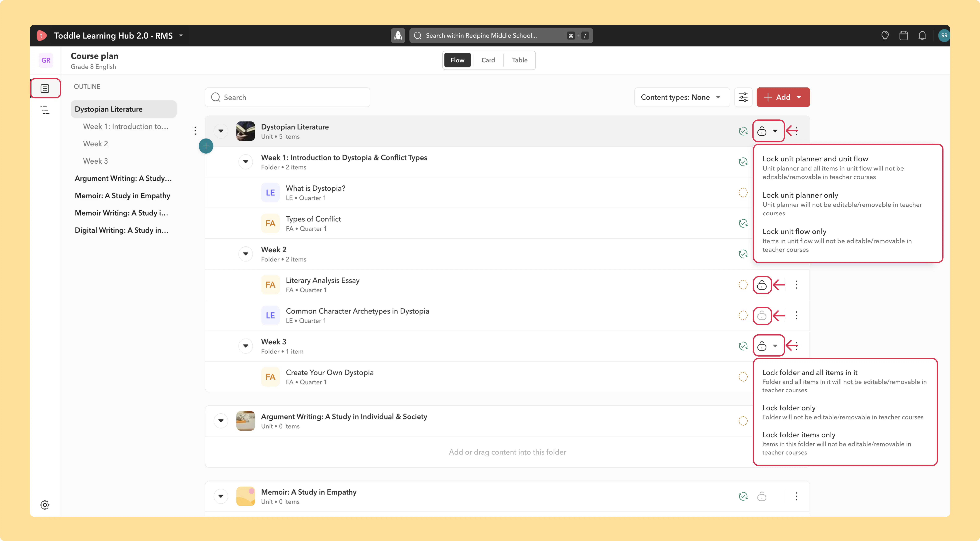Click the Argument Writing unit thumbnail
This screenshot has width=980, height=541.
tap(245, 421)
